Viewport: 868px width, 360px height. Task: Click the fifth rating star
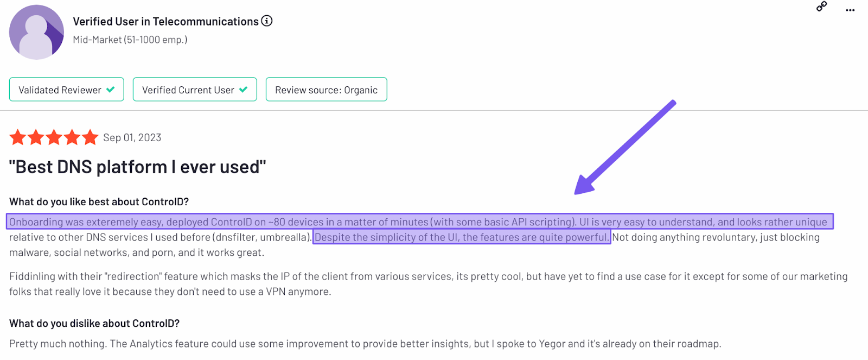pos(90,137)
